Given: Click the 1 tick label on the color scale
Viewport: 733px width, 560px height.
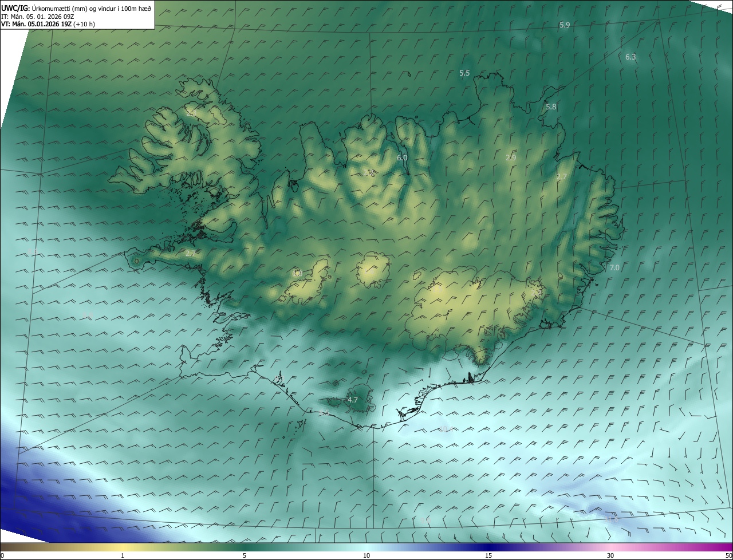Looking at the screenshot, I should pyautogui.click(x=123, y=556).
